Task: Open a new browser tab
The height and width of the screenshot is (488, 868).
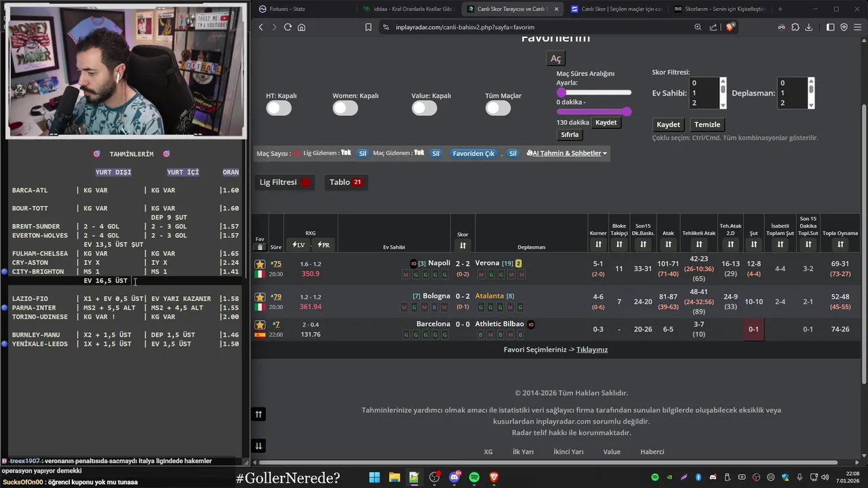Action: [780, 9]
